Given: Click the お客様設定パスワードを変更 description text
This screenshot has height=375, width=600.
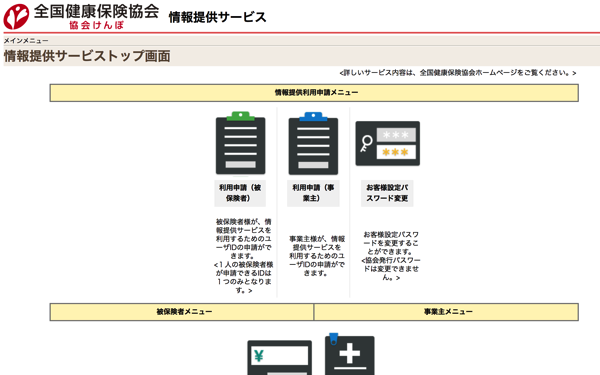Looking at the screenshot, I should (391, 256).
